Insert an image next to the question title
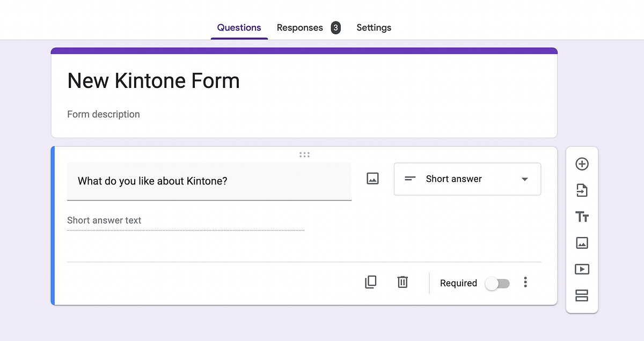This screenshot has width=644, height=341. [372, 179]
